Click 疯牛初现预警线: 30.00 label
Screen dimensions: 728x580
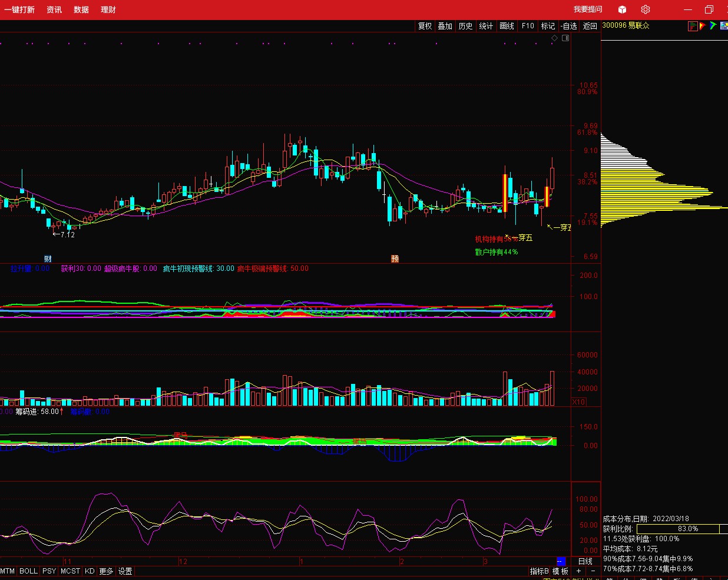tap(198, 269)
